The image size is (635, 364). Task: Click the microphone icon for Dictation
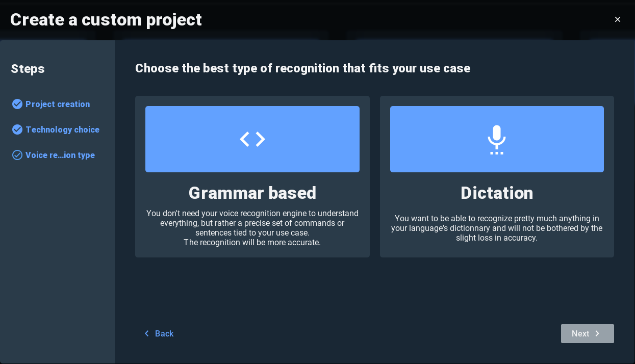(x=496, y=139)
